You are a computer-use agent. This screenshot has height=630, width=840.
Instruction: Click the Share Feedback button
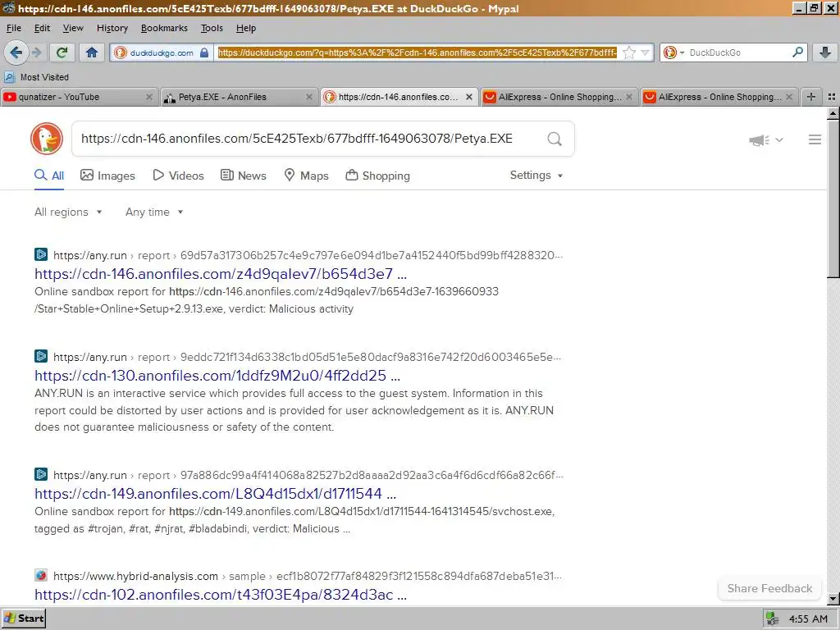point(769,588)
